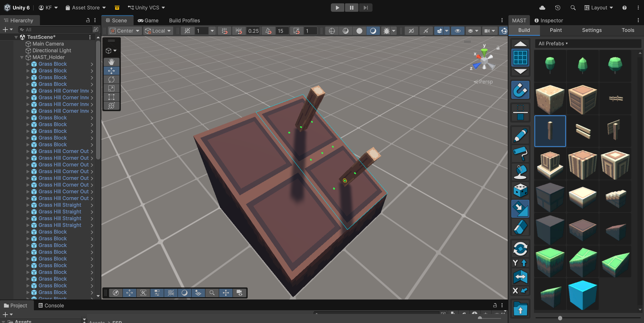Open the Build Profiles tab
The image size is (644, 323).
[x=184, y=20]
